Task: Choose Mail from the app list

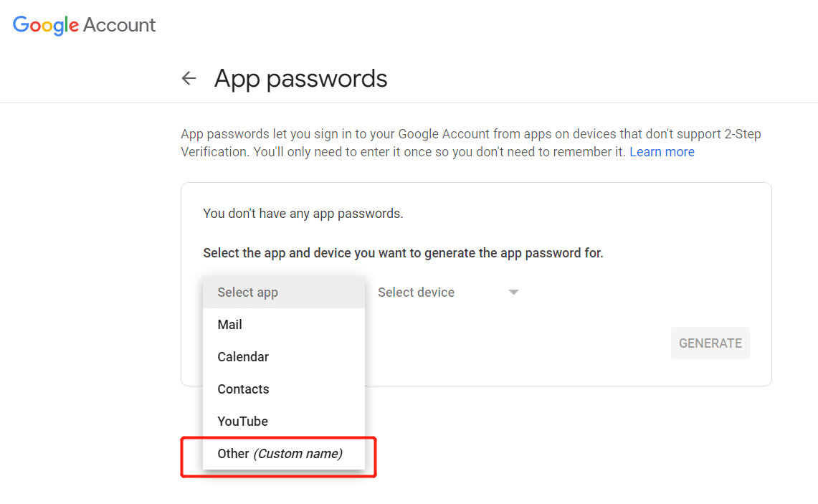Action: pos(284,325)
